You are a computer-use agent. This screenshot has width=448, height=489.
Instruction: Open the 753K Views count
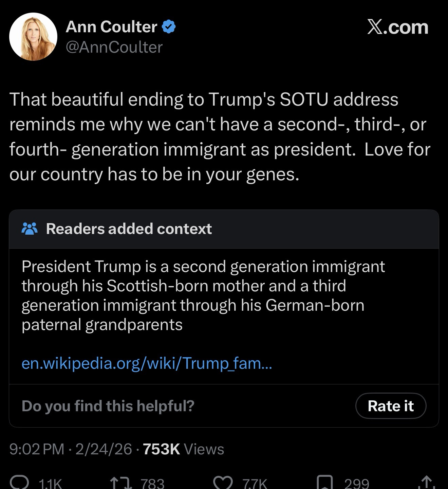click(183, 449)
